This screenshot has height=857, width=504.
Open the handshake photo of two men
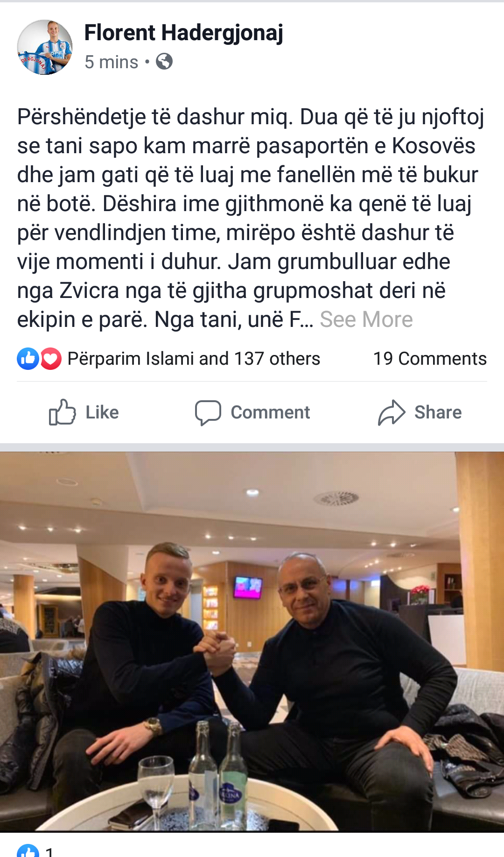(x=252, y=642)
